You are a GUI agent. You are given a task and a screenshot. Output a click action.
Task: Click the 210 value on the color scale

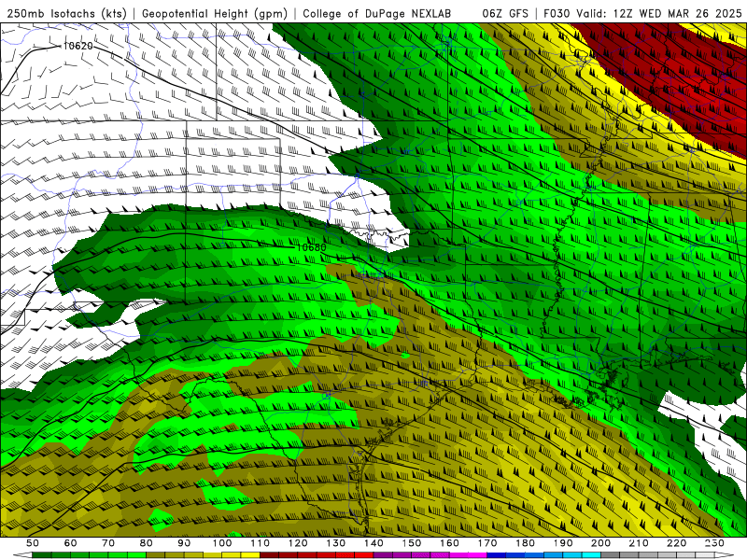[639, 543]
